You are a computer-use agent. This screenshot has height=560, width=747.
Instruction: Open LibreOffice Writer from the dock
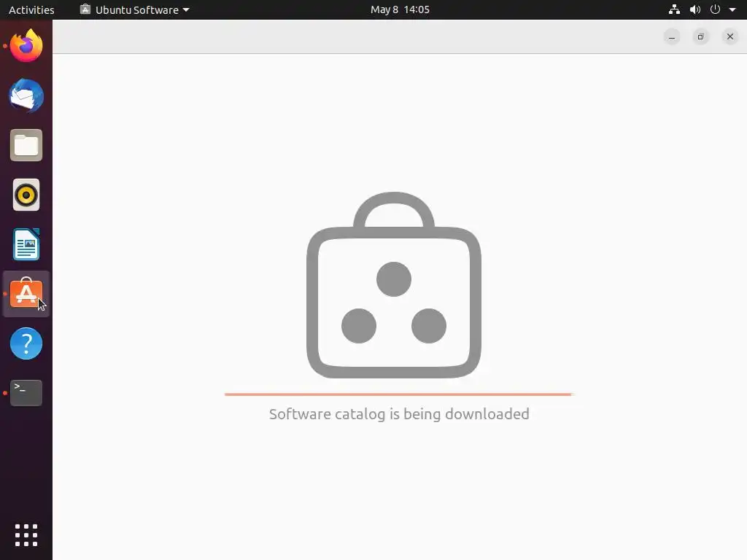pyautogui.click(x=26, y=244)
